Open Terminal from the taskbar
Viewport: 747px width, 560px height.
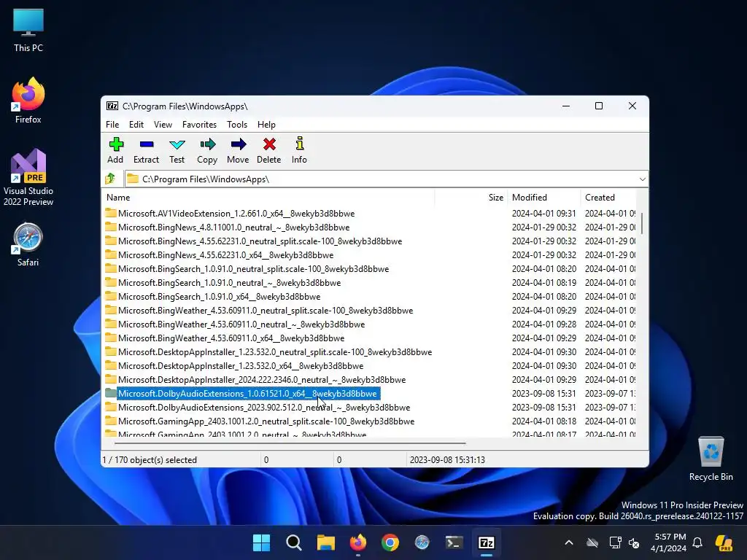coord(454,542)
